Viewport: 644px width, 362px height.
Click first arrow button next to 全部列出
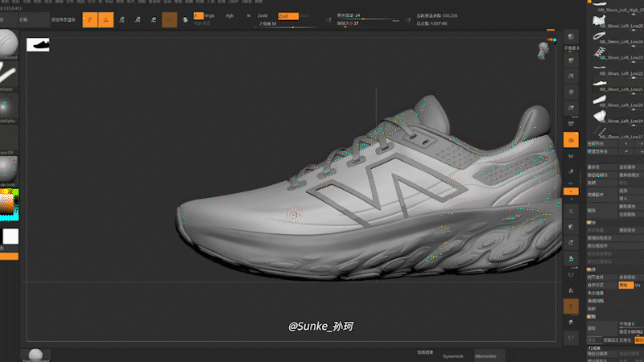[626, 144]
